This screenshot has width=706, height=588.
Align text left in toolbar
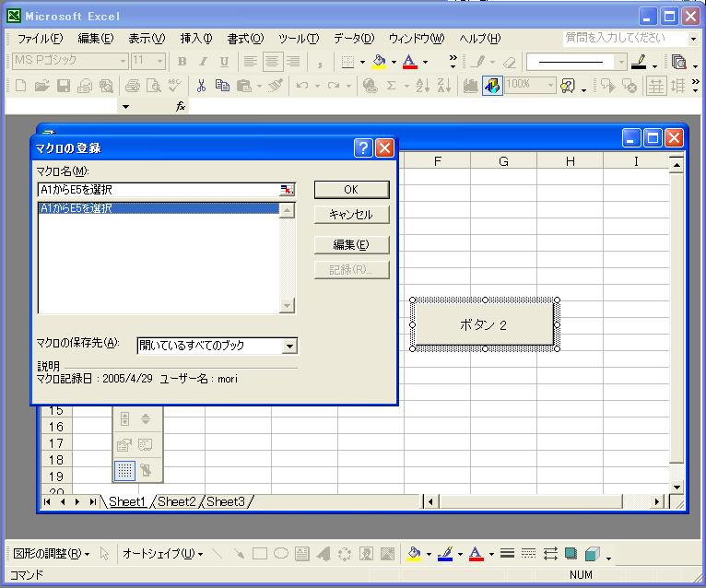pyautogui.click(x=251, y=61)
